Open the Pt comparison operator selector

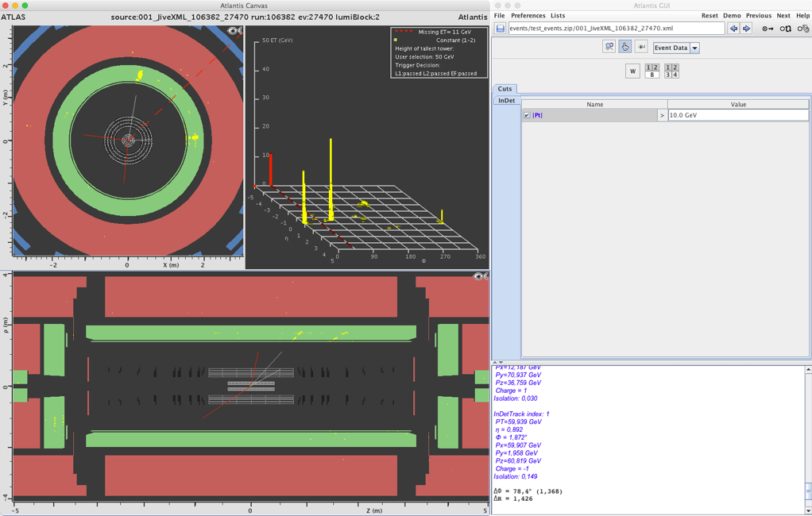(662, 115)
